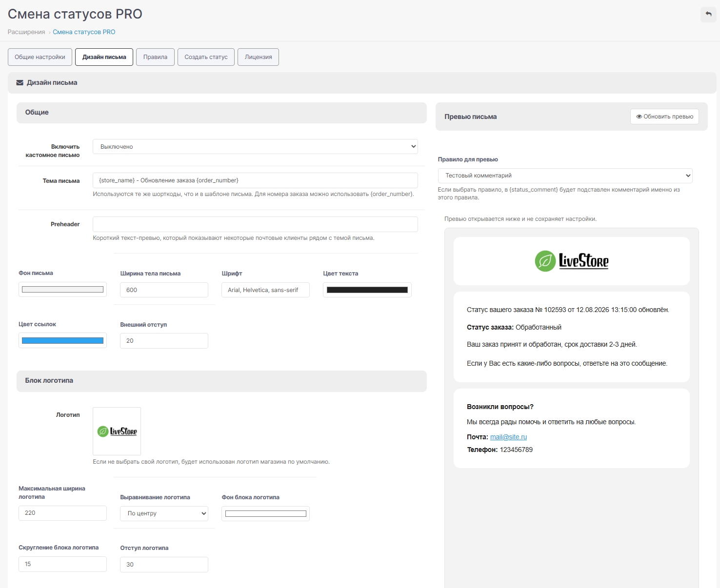
Task: Click the Внешний отступ field
Action: 164,341
